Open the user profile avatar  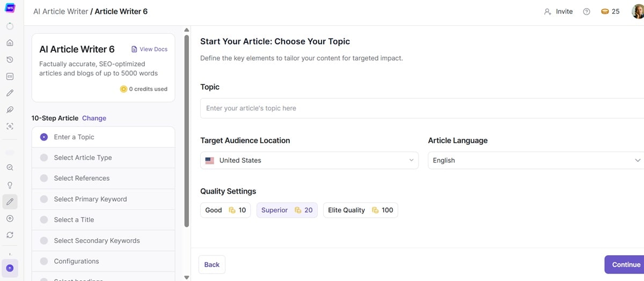pyautogui.click(x=638, y=11)
